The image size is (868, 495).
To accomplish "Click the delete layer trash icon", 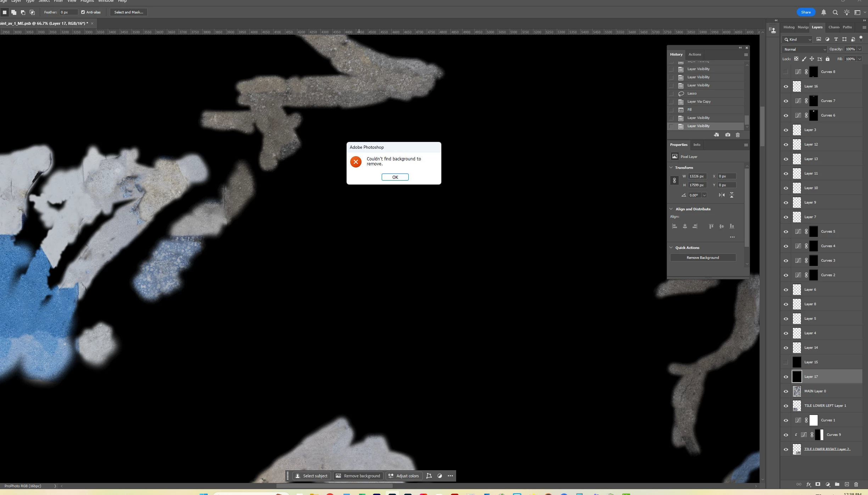I will pyautogui.click(x=856, y=484).
